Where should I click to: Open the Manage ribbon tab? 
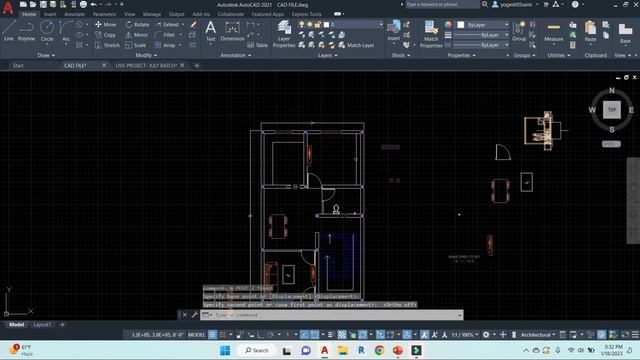[x=151, y=14]
